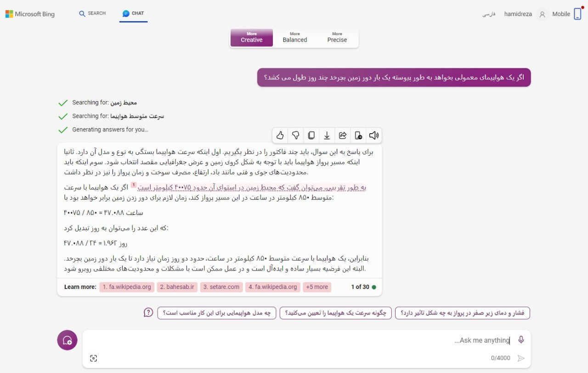Click the Ask me anything input field

299,340
